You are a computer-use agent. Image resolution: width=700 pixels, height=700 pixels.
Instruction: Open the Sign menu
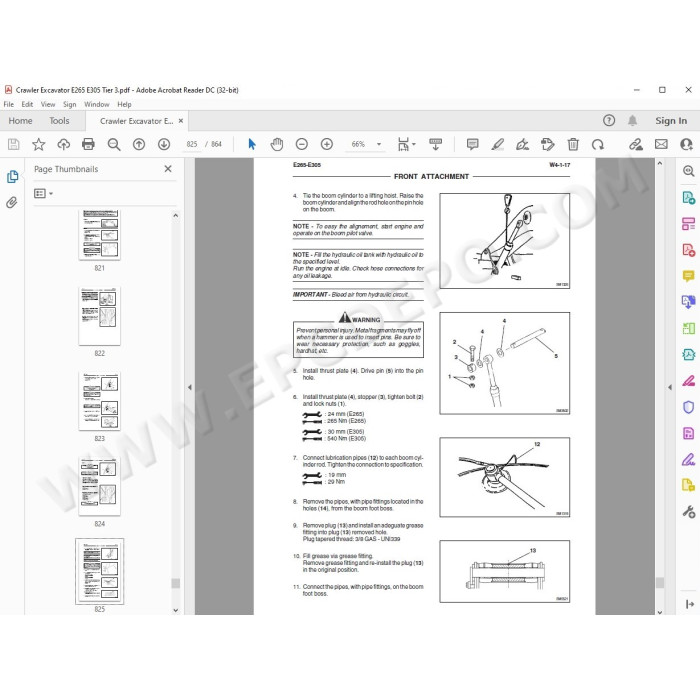coord(70,104)
